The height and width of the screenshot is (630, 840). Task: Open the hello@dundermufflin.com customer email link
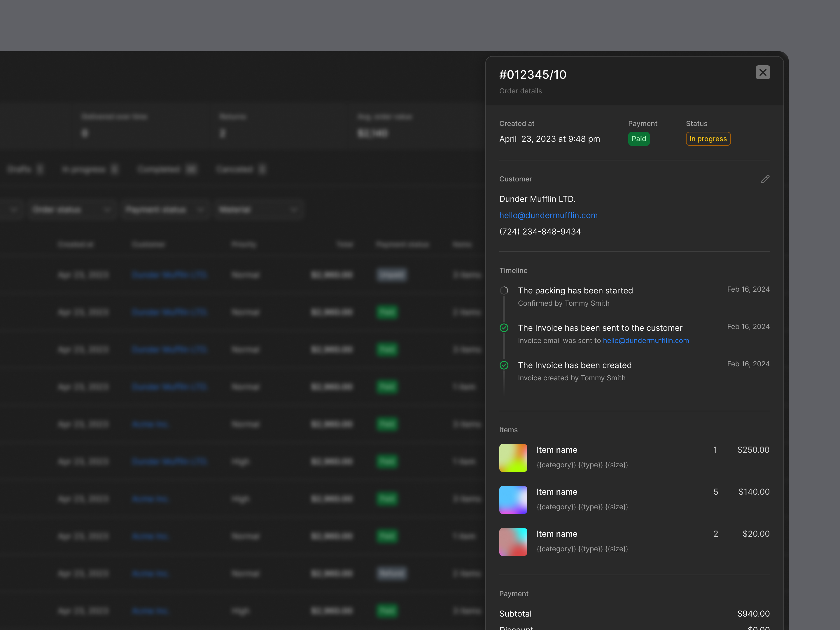point(548,215)
